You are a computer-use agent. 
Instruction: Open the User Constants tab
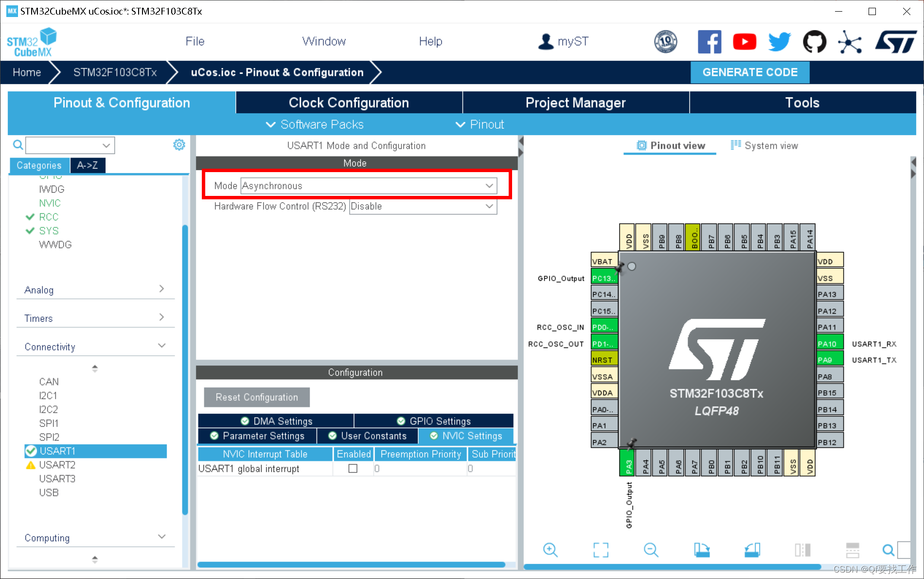(x=367, y=436)
